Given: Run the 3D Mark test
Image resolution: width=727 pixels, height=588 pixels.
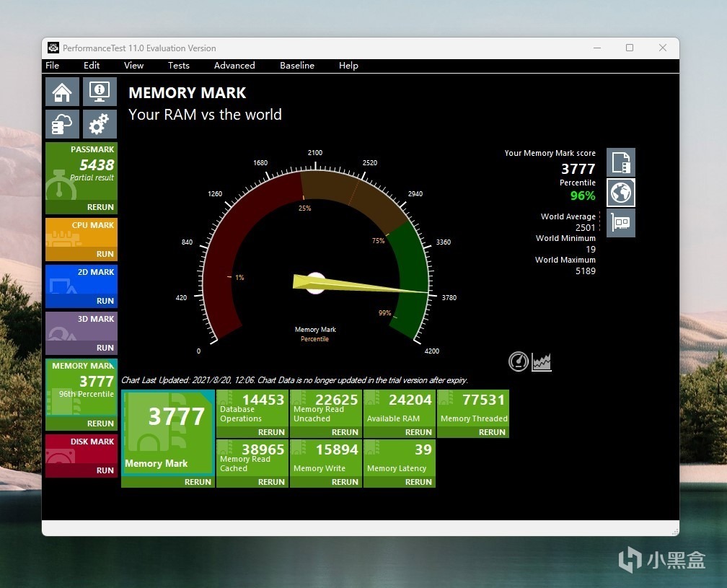Looking at the screenshot, I should [x=105, y=347].
